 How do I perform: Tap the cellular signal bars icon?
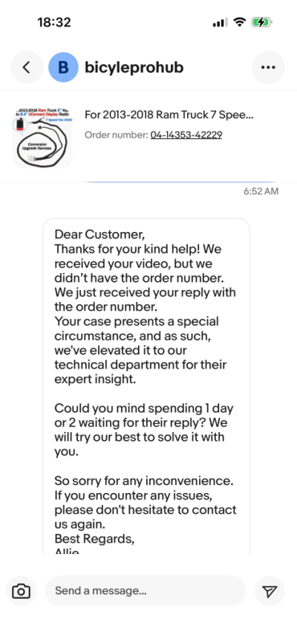[220, 22]
